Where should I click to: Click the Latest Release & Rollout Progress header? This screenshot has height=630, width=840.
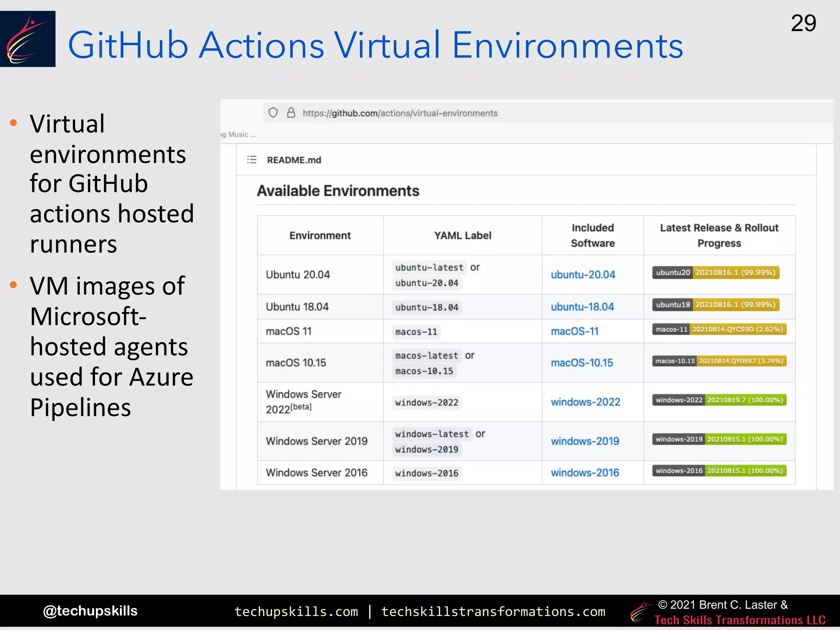click(719, 235)
